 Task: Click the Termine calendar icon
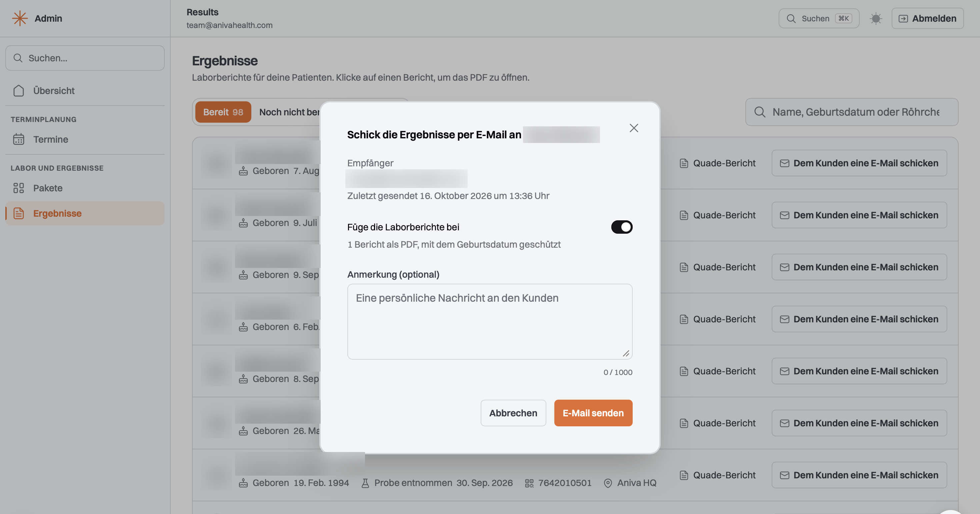tap(19, 139)
